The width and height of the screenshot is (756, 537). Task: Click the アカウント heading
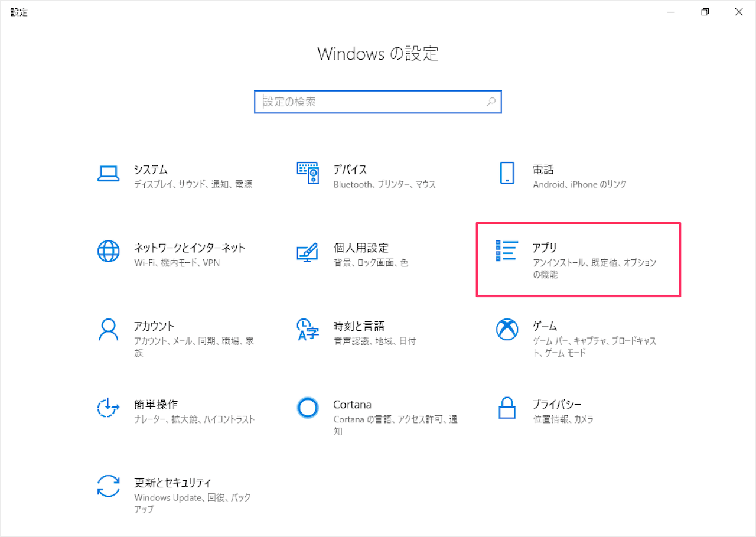(x=154, y=326)
